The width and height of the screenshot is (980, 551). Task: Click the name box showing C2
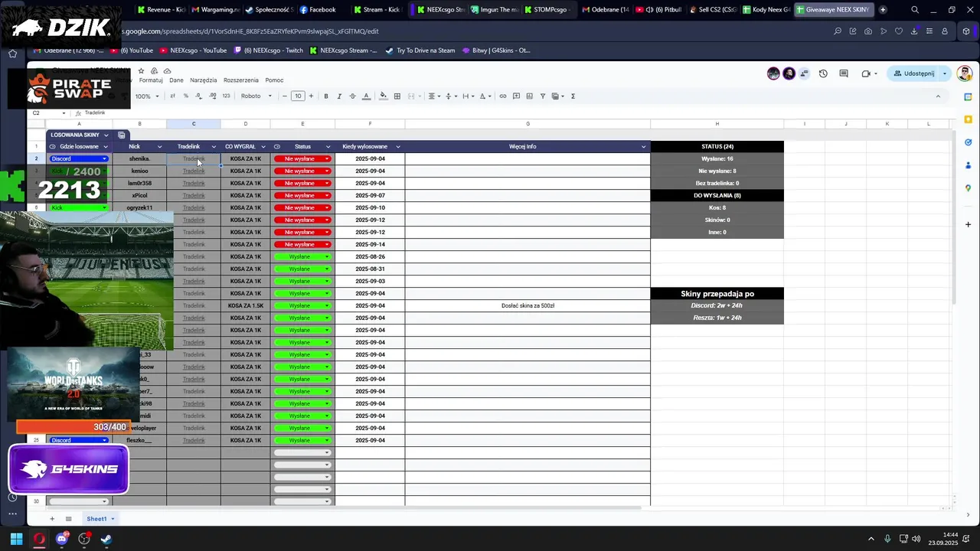(x=48, y=112)
